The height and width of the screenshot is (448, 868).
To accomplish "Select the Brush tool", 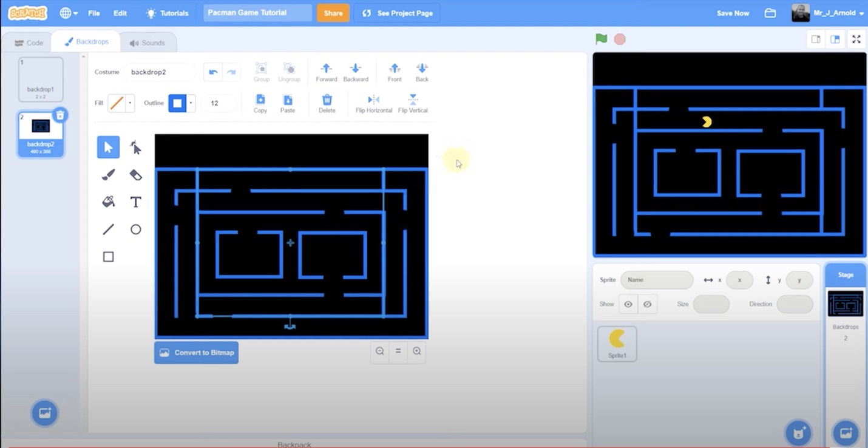I will coord(108,175).
